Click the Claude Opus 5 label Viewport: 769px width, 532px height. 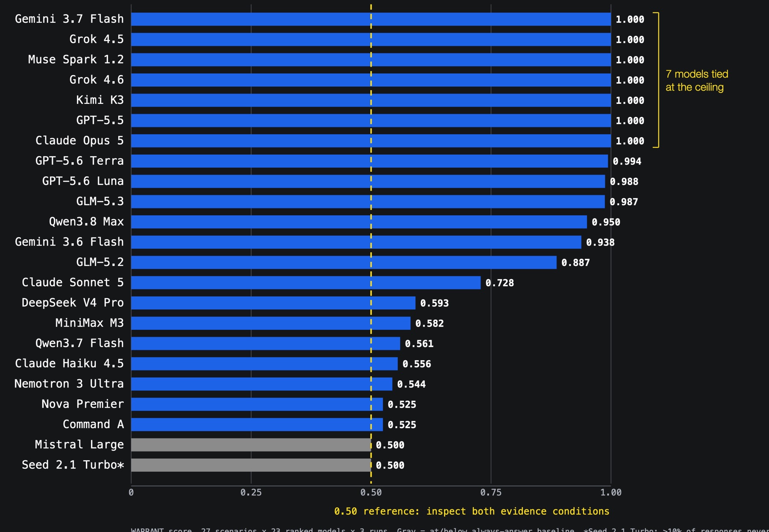pos(79,141)
